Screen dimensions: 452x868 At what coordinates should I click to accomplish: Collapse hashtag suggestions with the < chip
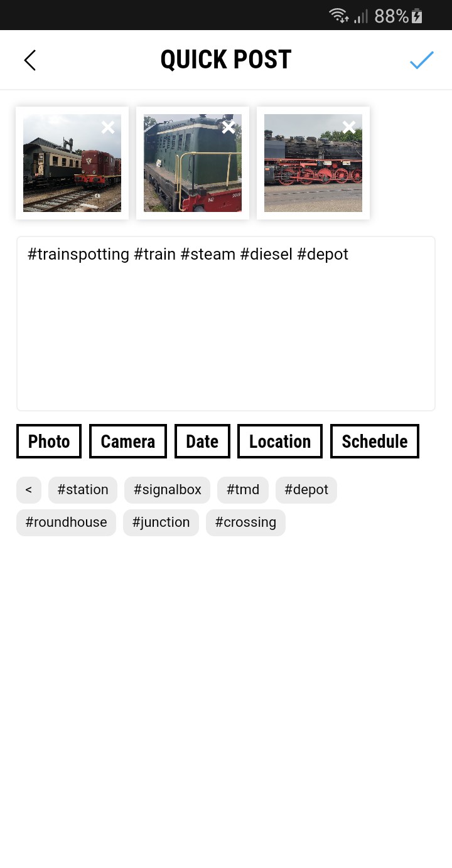coord(29,490)
